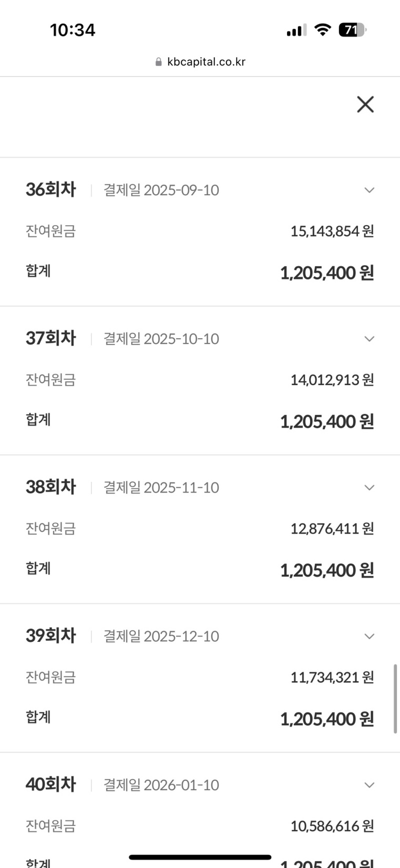Click the page scrollbar on right edge
The width and height of the screenshot is (400, 868).
(x=395, y=698)
